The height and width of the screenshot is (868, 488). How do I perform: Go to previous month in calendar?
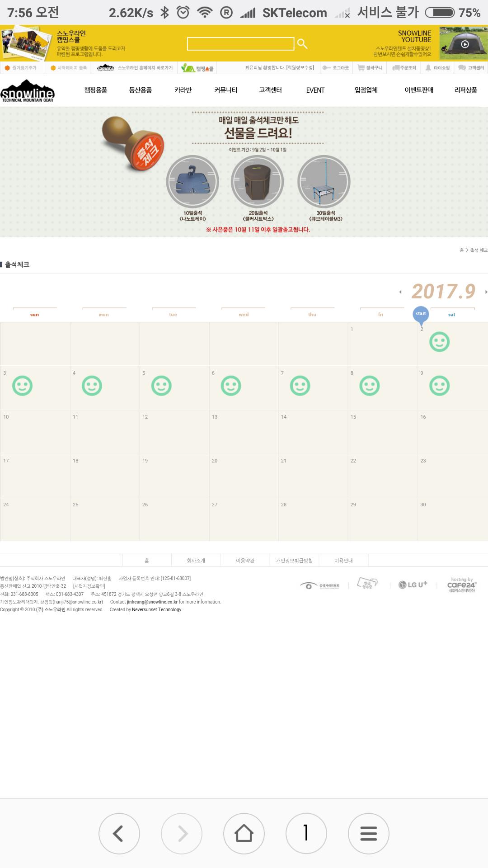400,292
